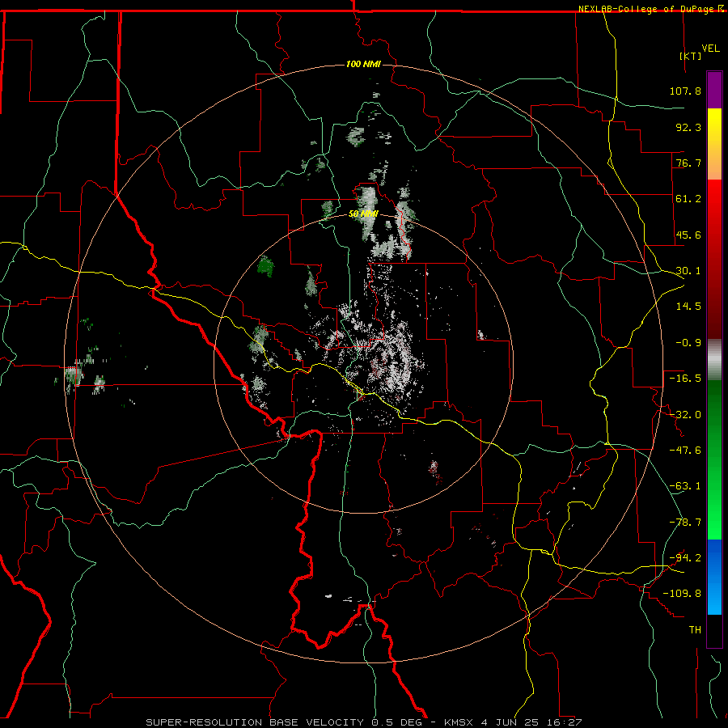Viewport: 728px width, 728px height.
Task: Click the KMSX station identifier in caption
Action: click(459, 722)
